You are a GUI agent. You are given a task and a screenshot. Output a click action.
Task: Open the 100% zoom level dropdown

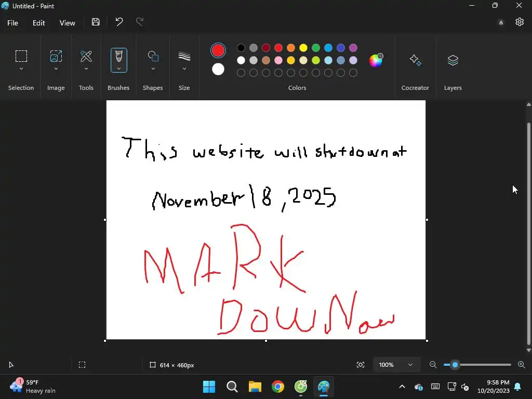tap(396, 365)
